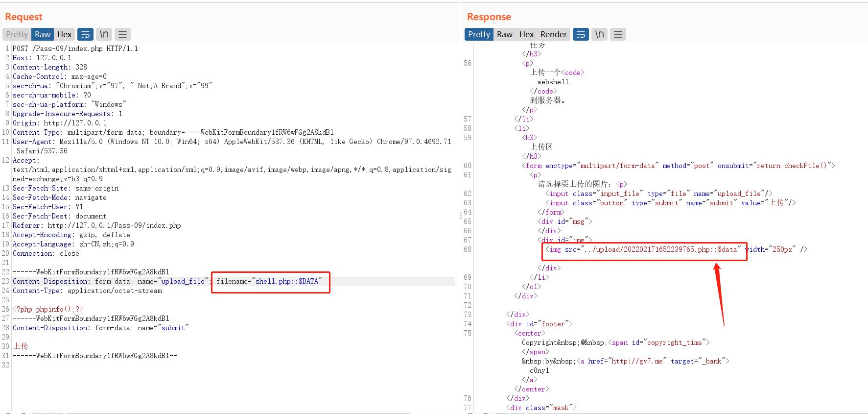Click the closing WebKitFormBoundary line ending with --
This screenshot has height=414, width=868.
pyautogui.click(x=95, y=356)
